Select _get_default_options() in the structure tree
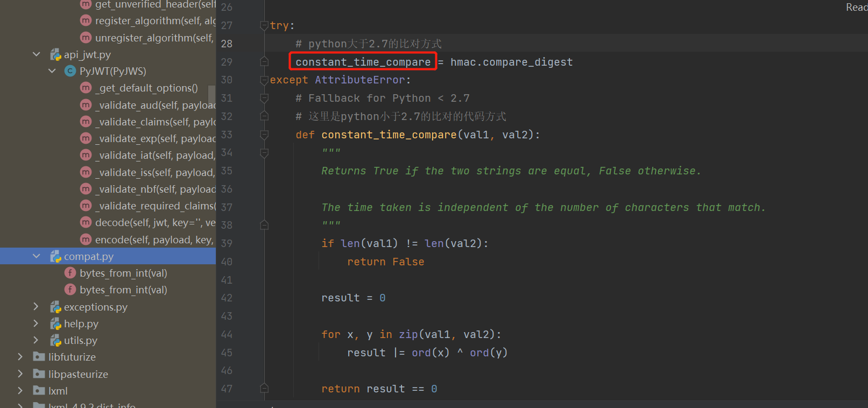Image resolution: width=868 pixels, height=408 pixels. tap(146, 88)
